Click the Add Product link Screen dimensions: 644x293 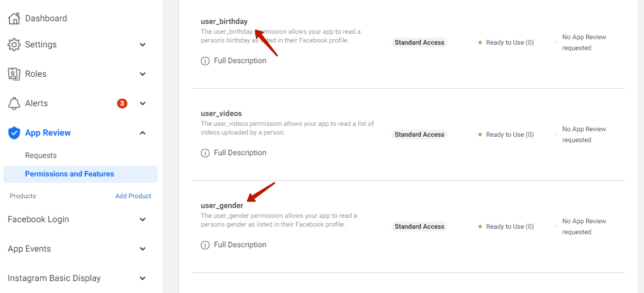(133, 196)
